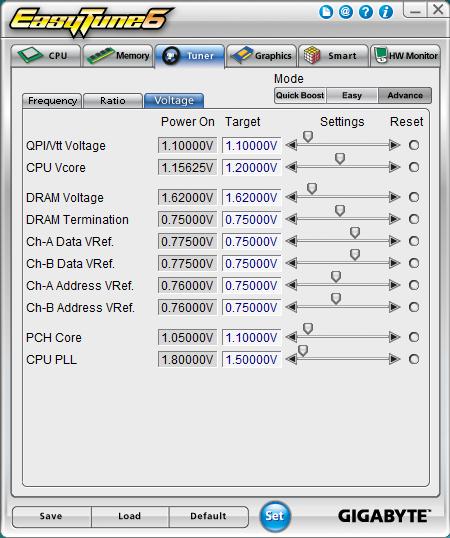Choose Quick Boost mode

[x=300, y=95]
